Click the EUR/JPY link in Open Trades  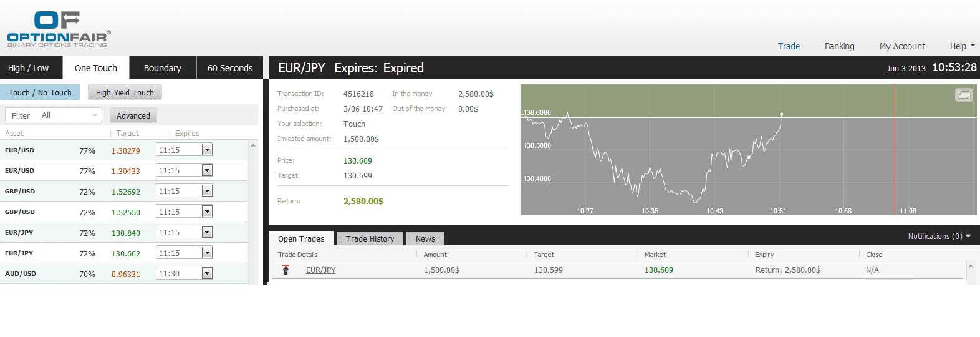[x=320, y=270]
